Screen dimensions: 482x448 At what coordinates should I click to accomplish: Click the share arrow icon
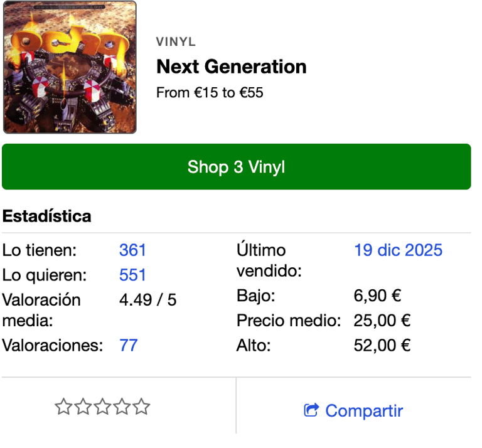click(x=311, y=410)
